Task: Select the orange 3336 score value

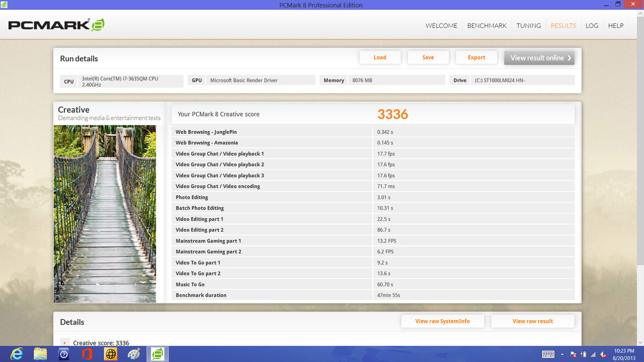Action: click(x=392, y=114)
